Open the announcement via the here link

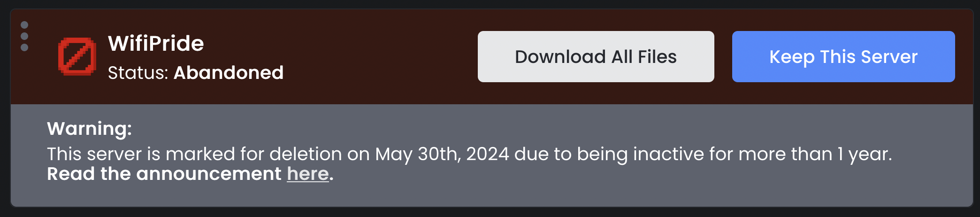pyautogui.click(x=308, y=174)
